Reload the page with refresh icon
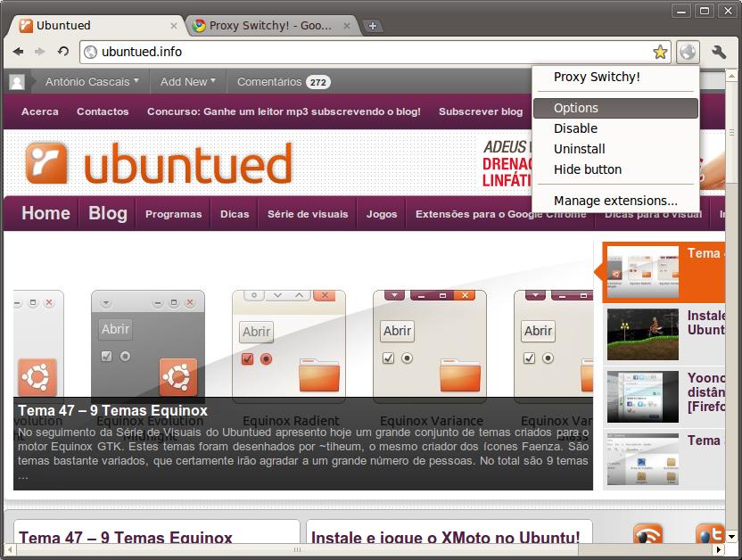 (63, 51)
